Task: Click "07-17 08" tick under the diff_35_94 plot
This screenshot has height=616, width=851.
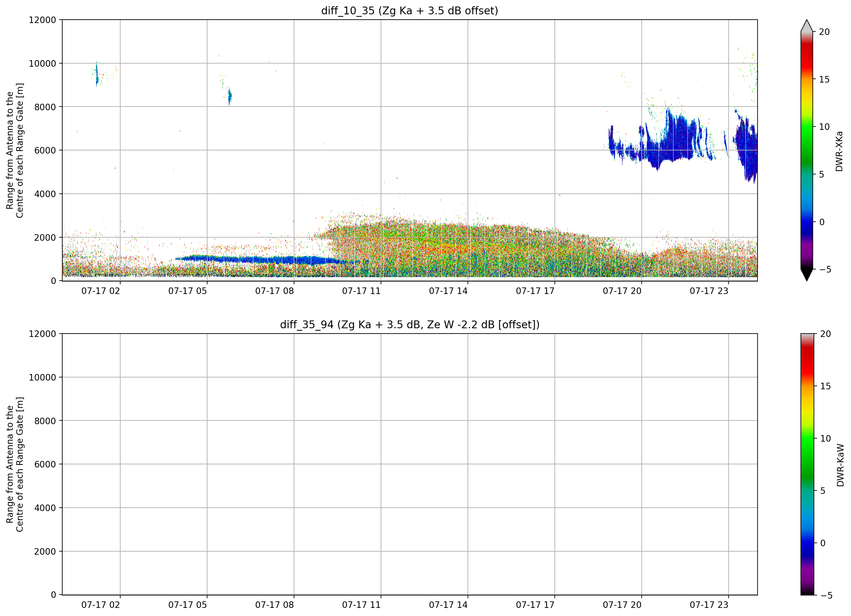Action: coord(274,605)
